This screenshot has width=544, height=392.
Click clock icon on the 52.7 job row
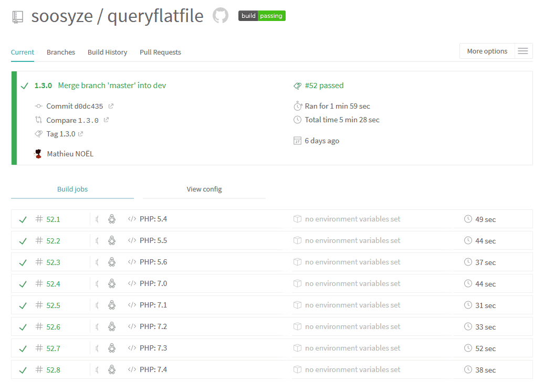tap(468, 348)
